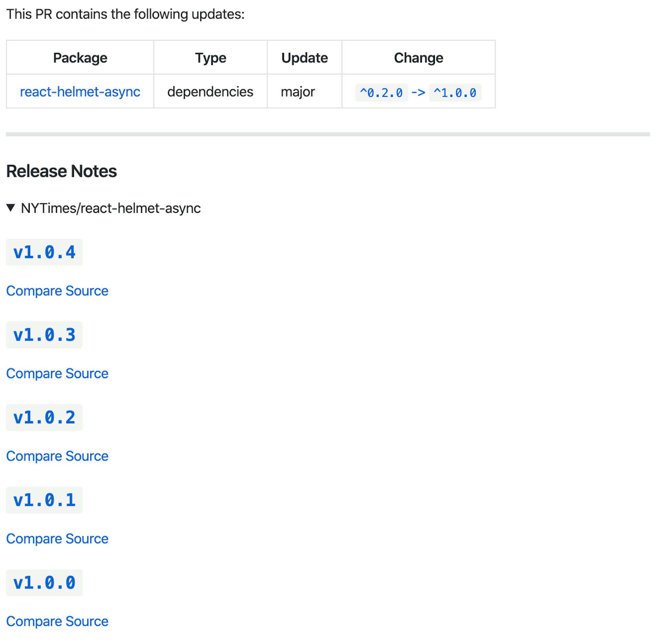Screen dimensions: 657x644
Task: Open Compare Source under v1.0.1
Action: pyautogui.click(x=57, y=539)
